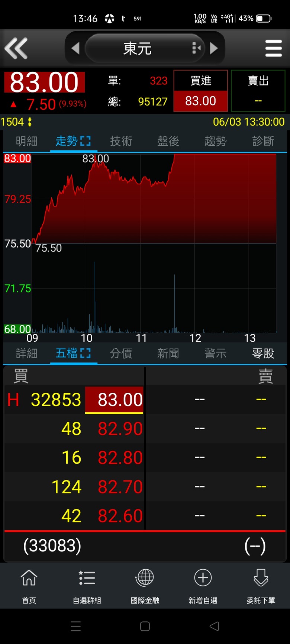Expand panel using 五檔 fullscreen icon

(86, 353)
